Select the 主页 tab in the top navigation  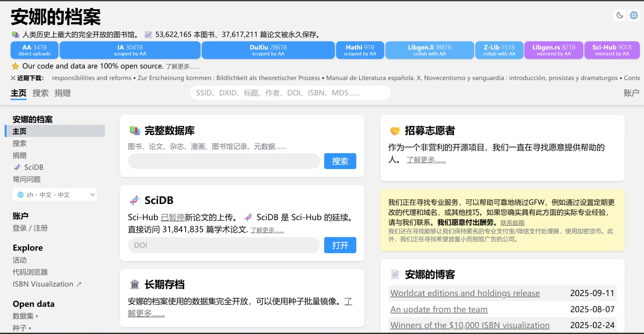coord(19,93)
